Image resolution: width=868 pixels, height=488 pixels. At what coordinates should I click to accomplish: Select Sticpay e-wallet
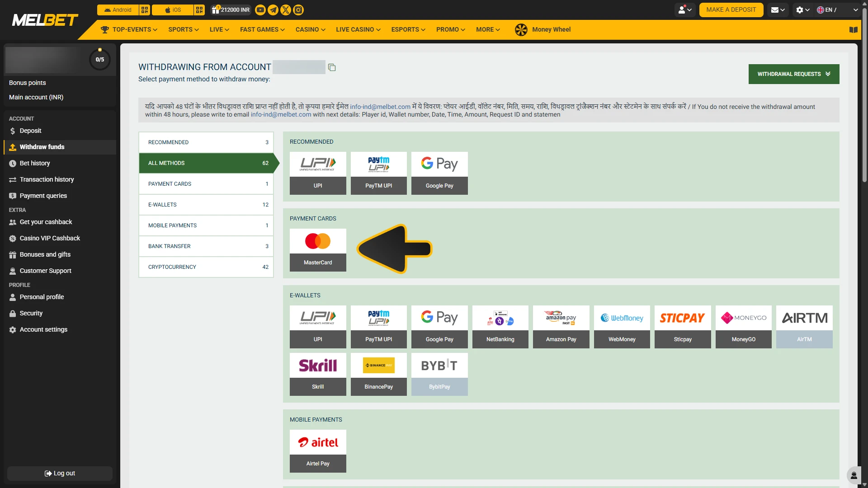point(683,327)
